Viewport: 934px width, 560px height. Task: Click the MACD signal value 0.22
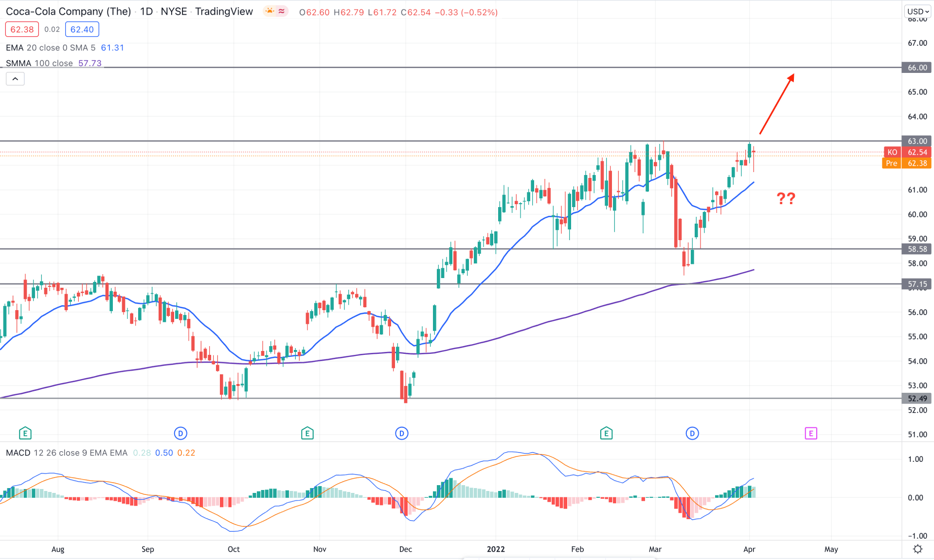(x=186, y=453)
